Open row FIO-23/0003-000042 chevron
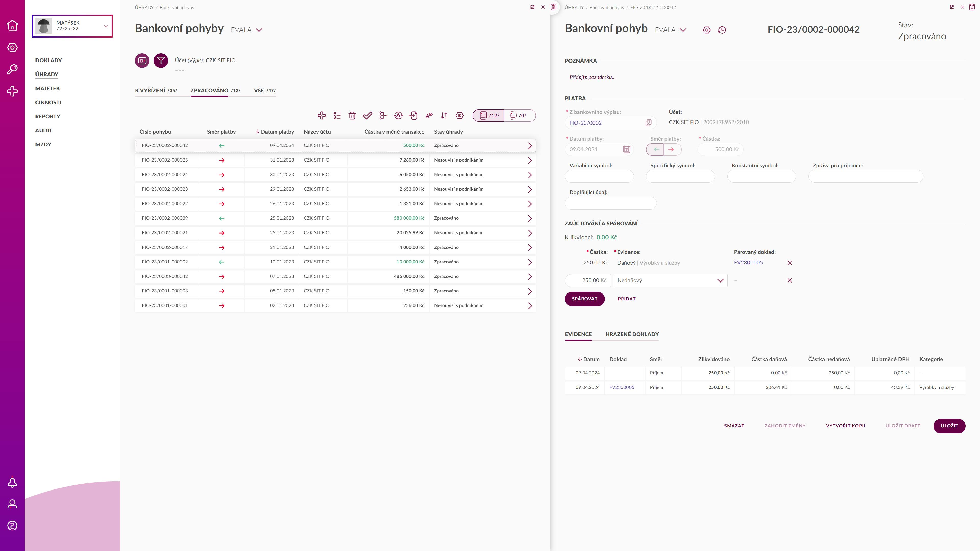This screenshot has width=980, height=551. coord(529,277)
